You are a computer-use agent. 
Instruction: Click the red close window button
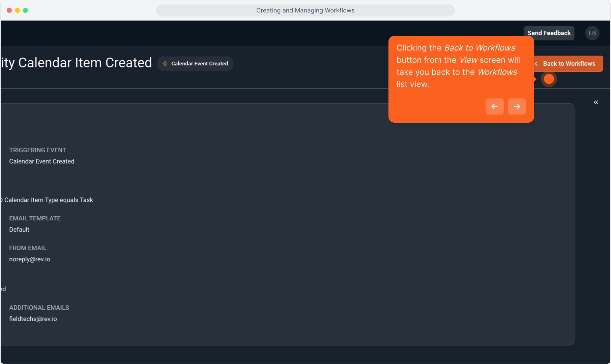point(9,10)
